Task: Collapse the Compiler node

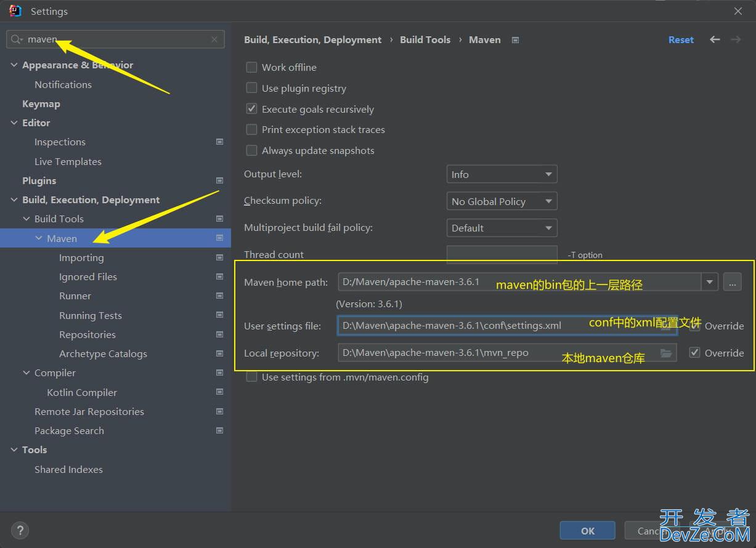Action: pos(26,373)
